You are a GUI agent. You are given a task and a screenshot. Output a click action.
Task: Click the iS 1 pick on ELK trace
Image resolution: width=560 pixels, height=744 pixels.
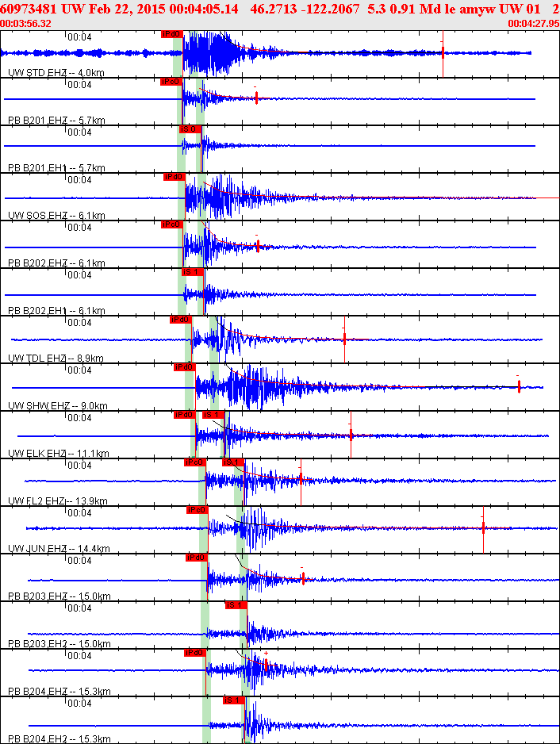(213, 415)
